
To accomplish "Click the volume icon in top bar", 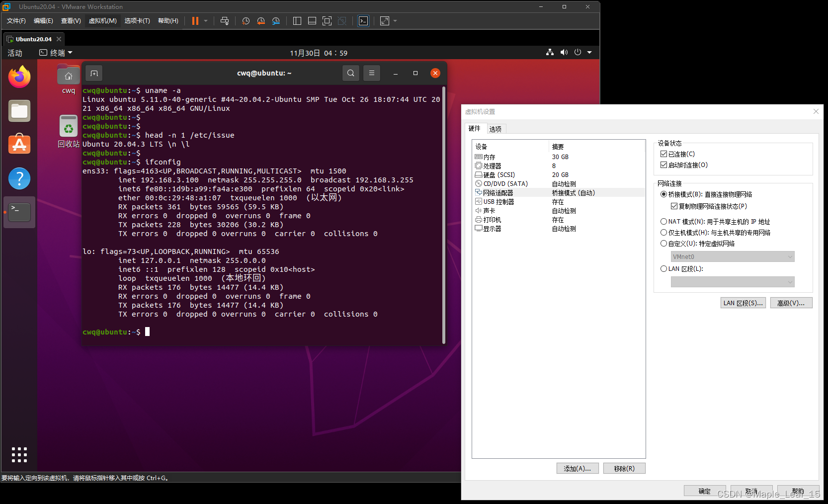I will [x=564, y=52].
